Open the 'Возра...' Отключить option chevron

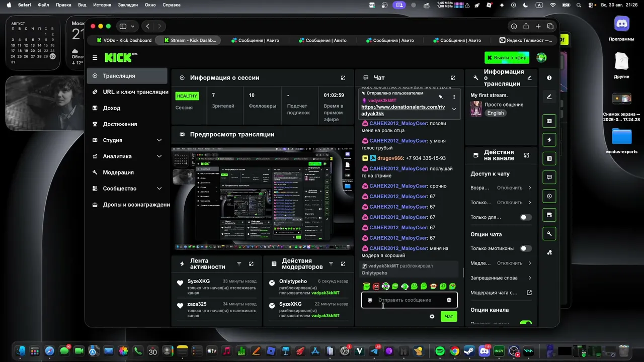(x=530, y=188)
